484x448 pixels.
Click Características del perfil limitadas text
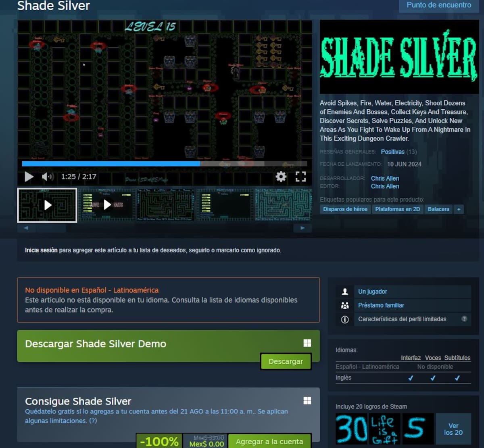point(402,319)
